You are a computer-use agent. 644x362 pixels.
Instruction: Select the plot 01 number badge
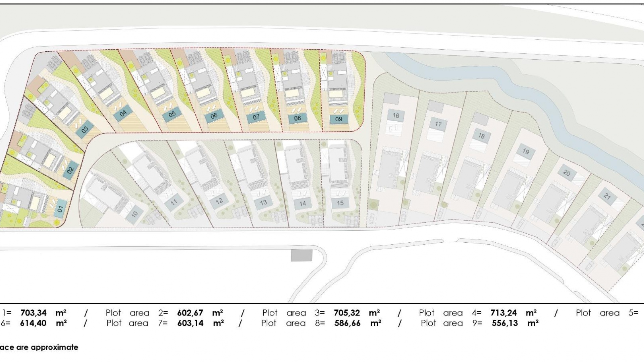click(60, 208)
